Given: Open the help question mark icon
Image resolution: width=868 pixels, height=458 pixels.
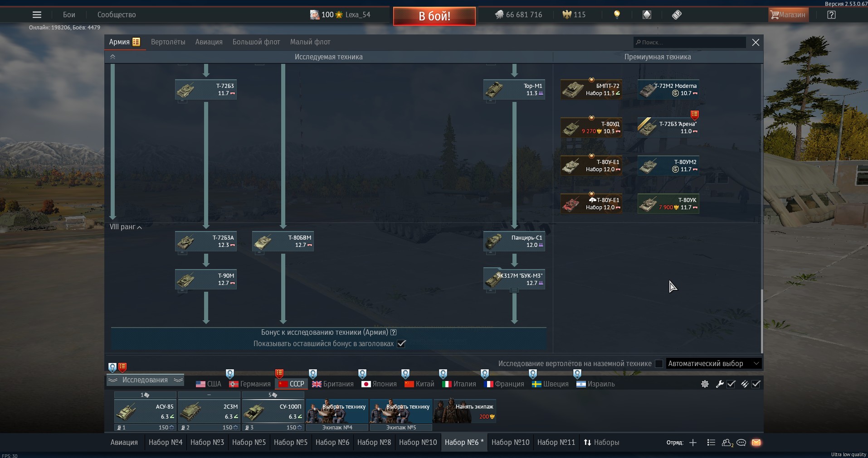Looking at the screenshot, I should point(831,14).
